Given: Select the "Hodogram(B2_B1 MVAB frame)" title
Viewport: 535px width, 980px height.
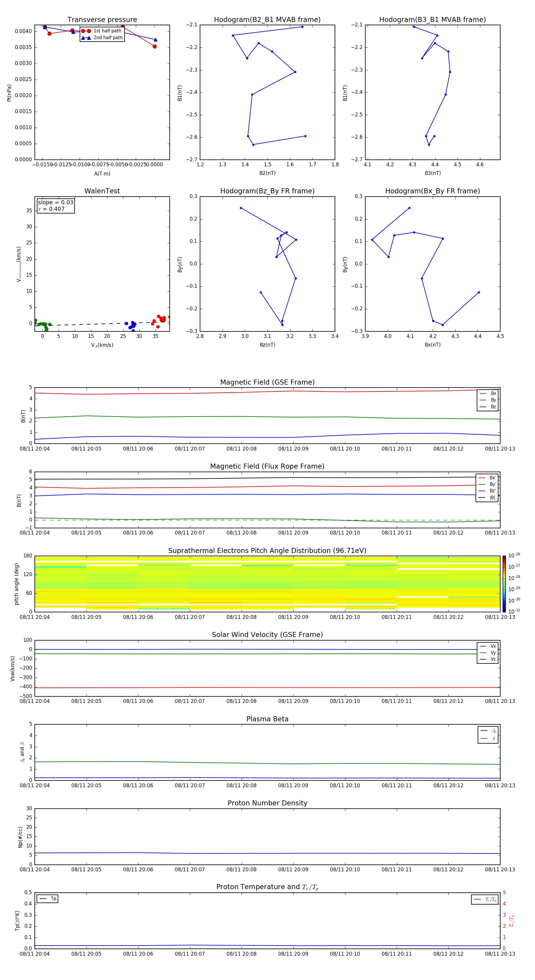Looking at the screenshot, I should [267, 20].
